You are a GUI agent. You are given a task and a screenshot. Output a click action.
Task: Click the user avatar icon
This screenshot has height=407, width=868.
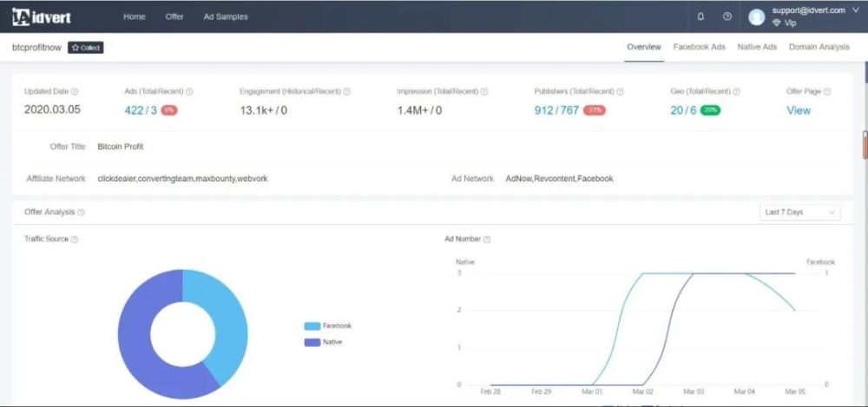coord(756,17)
